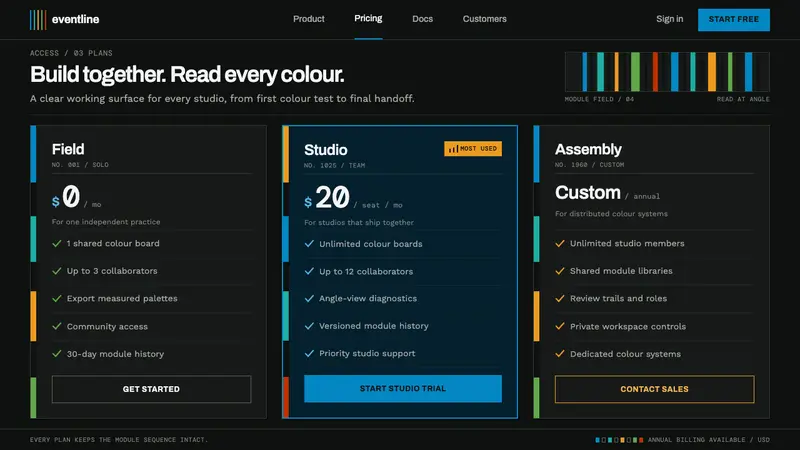Click checkmark beside Priority studio support
This screenshot has width=800, height=450.
[309, 354]
